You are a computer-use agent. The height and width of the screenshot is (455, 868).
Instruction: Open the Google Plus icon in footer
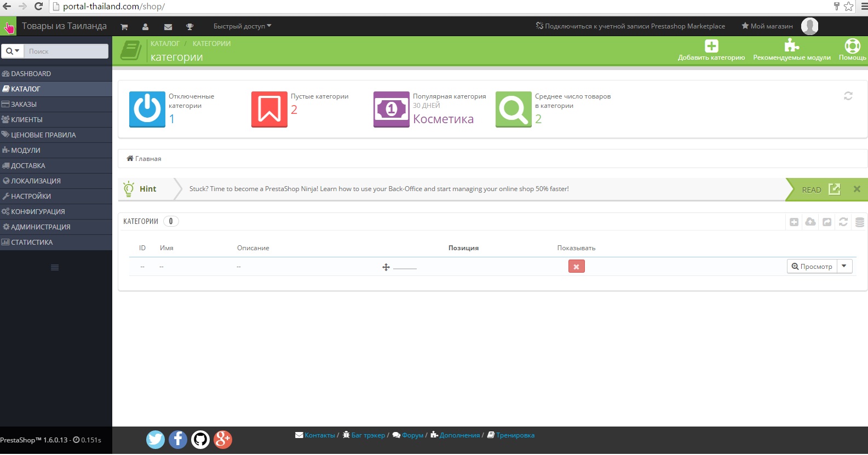click(223, 439)
